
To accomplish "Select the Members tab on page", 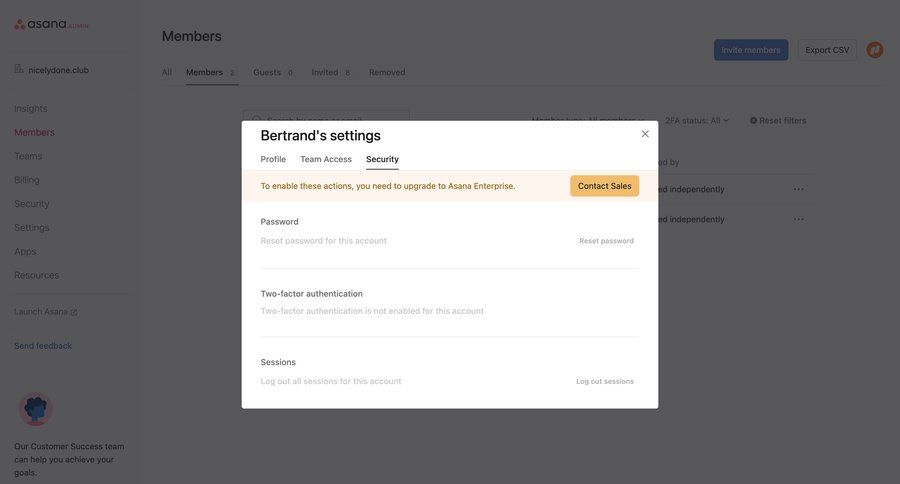I will coord(210,72).
